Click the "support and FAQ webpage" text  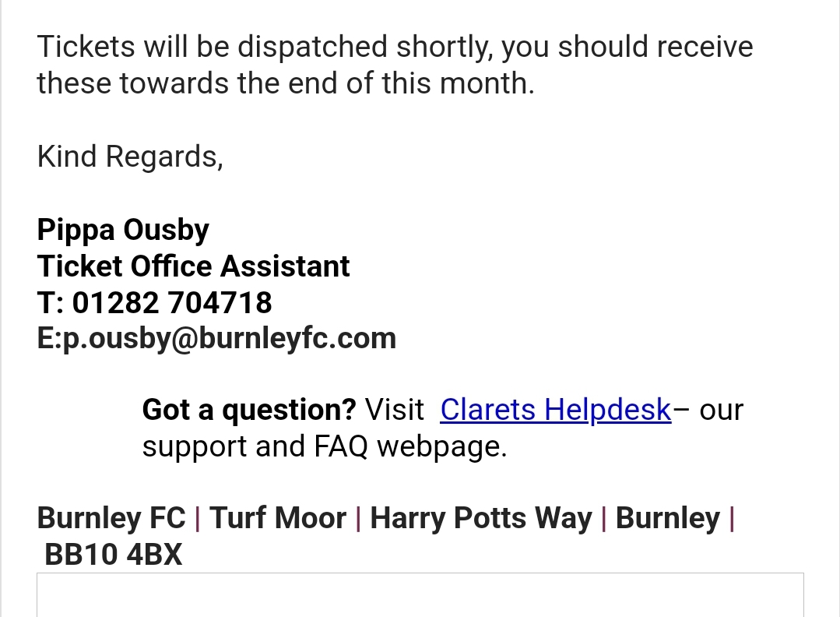324,446
